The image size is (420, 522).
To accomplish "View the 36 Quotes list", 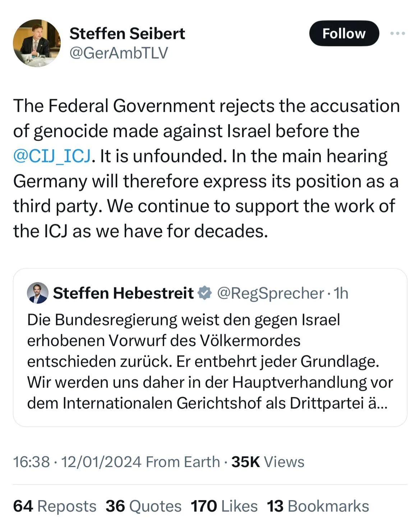I will click(x=143, y=506).
